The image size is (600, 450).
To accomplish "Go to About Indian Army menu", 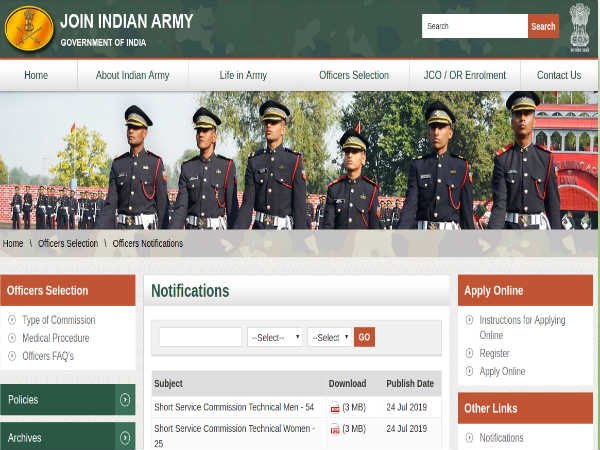I will click(132, 75).
